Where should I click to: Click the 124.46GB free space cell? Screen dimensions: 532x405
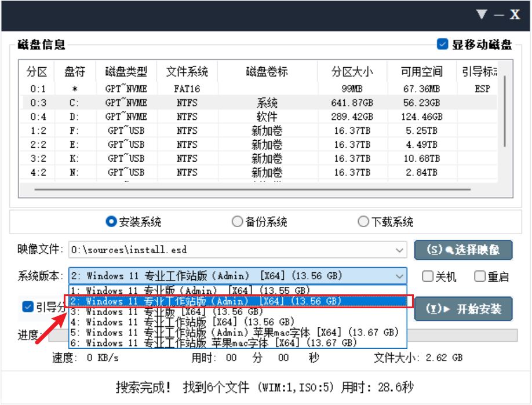[x=422, y=116]
